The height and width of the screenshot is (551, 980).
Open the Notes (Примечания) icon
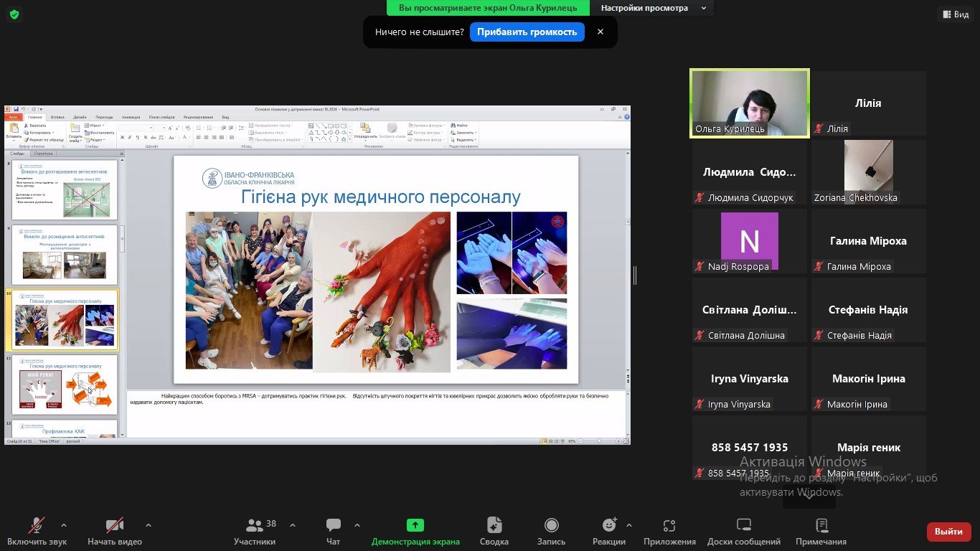821,525
